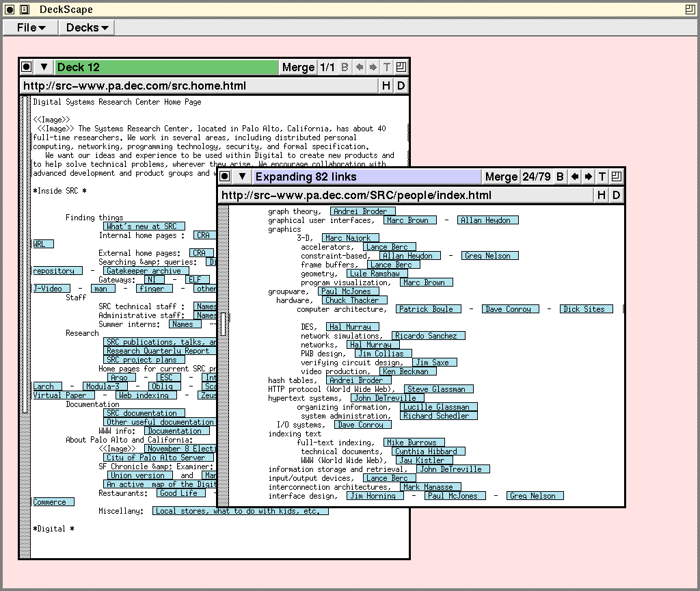
Task: Click Merge in the Expanding 82 links window
Action: (x=501, y=176)
